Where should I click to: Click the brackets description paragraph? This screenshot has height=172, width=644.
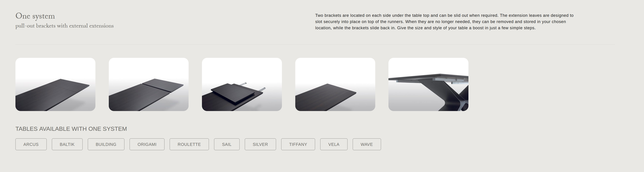click(x=444, y=22)
